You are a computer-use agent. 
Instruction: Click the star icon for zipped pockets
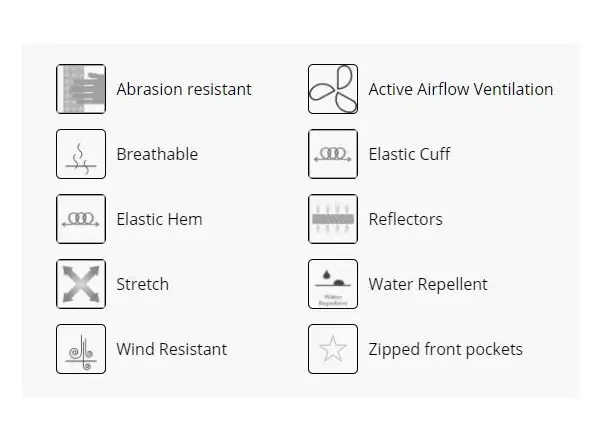point(333,349)
